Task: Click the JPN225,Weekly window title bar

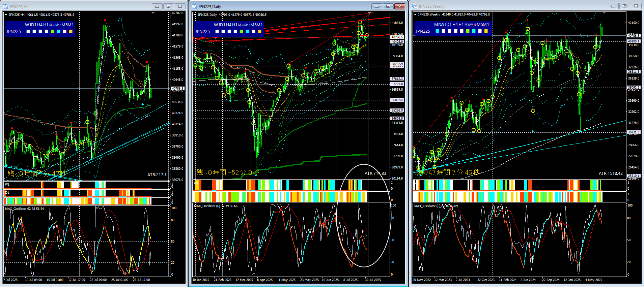Action: [526, 6]
